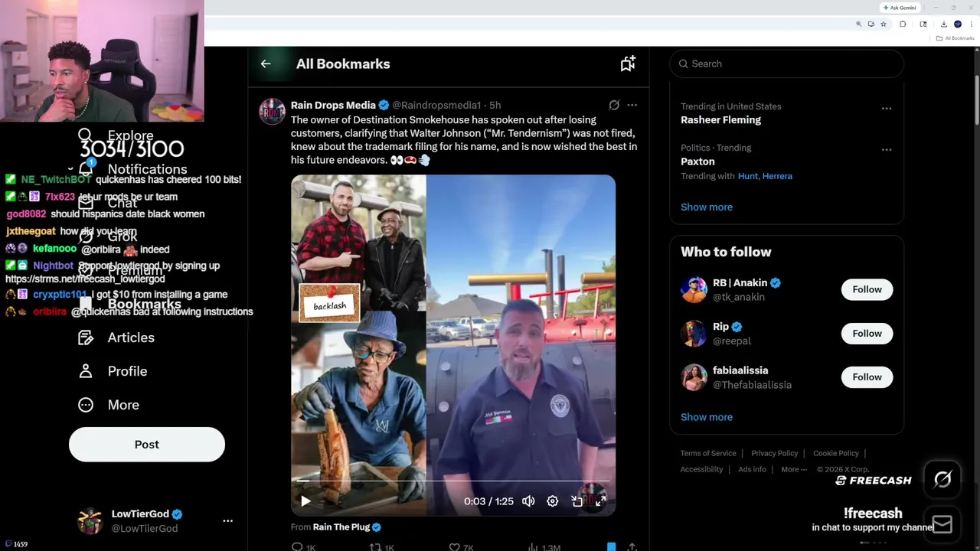Follow Rip @reepal
980x551 pixels.
(x=867, y=333)
